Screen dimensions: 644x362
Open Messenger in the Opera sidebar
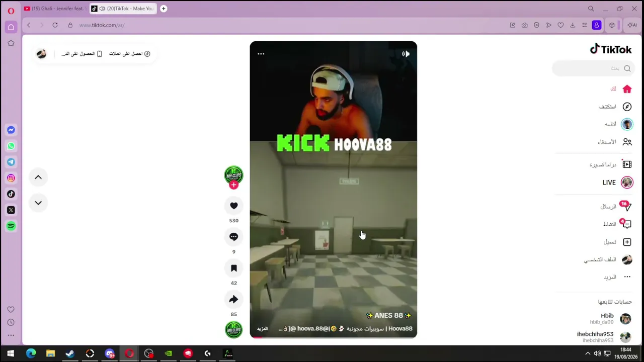pyautogui.click(x=11, y=130)
